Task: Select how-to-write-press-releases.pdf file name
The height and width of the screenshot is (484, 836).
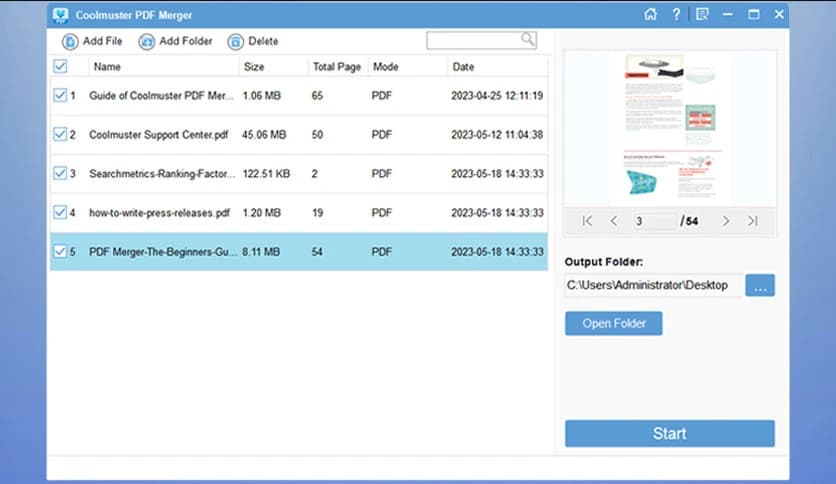Action: click(159, 213)
